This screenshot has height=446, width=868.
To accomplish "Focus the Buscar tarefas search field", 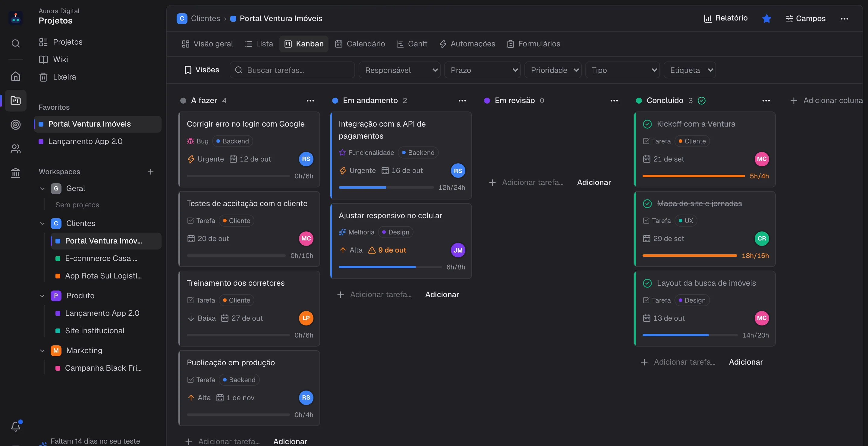I will coord(292,70).
